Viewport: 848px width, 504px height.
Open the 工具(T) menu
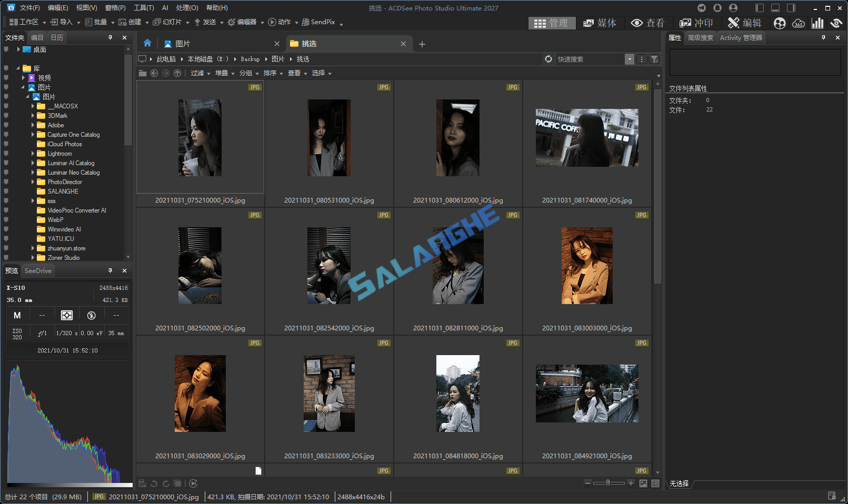144,8
